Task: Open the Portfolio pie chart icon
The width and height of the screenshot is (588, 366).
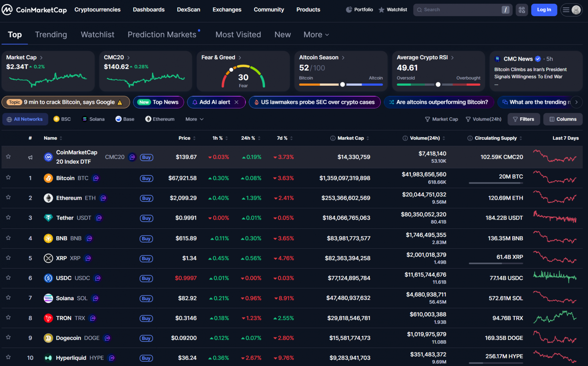Action: (x=349, y=10)
